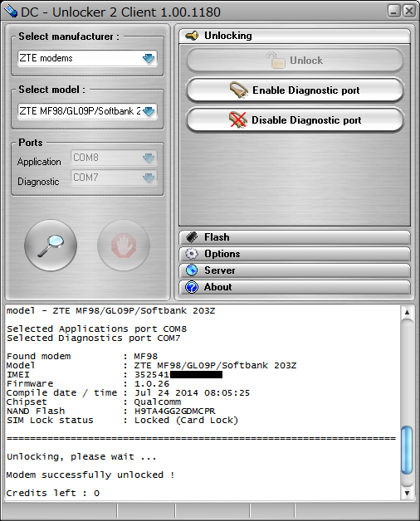Click the top 'model - ZTE MF98' log line

coord(110,310)
